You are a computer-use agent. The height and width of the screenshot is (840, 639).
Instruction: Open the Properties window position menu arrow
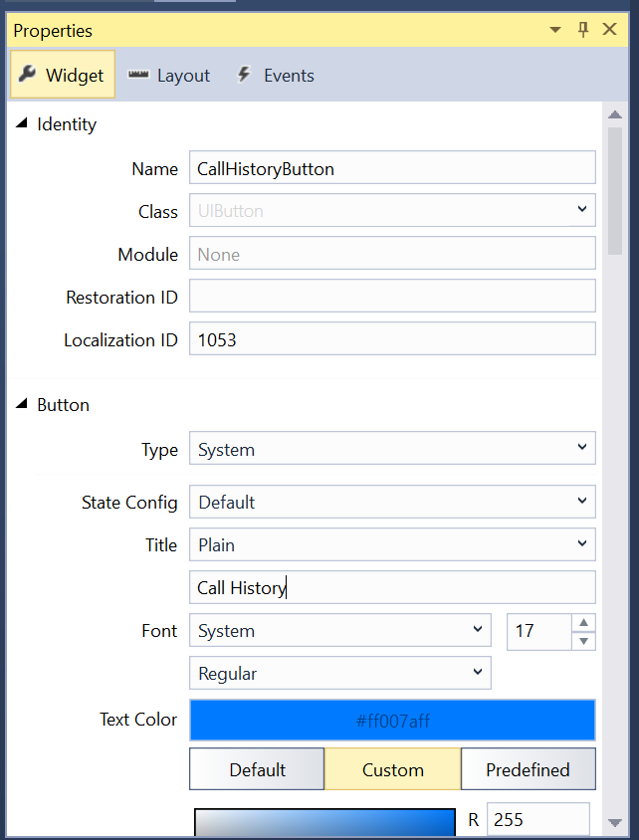pyautogui.click(x=555, y=30)
